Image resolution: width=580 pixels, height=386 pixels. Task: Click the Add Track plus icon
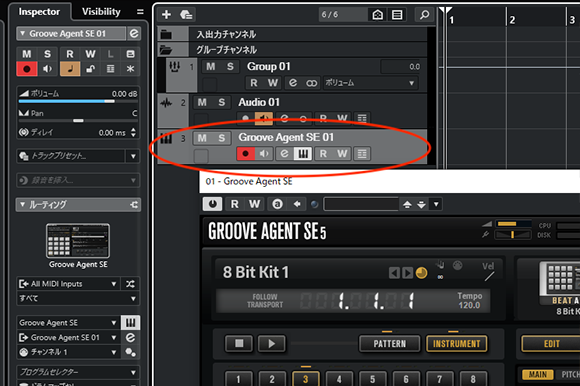click(x=166, y=14)
